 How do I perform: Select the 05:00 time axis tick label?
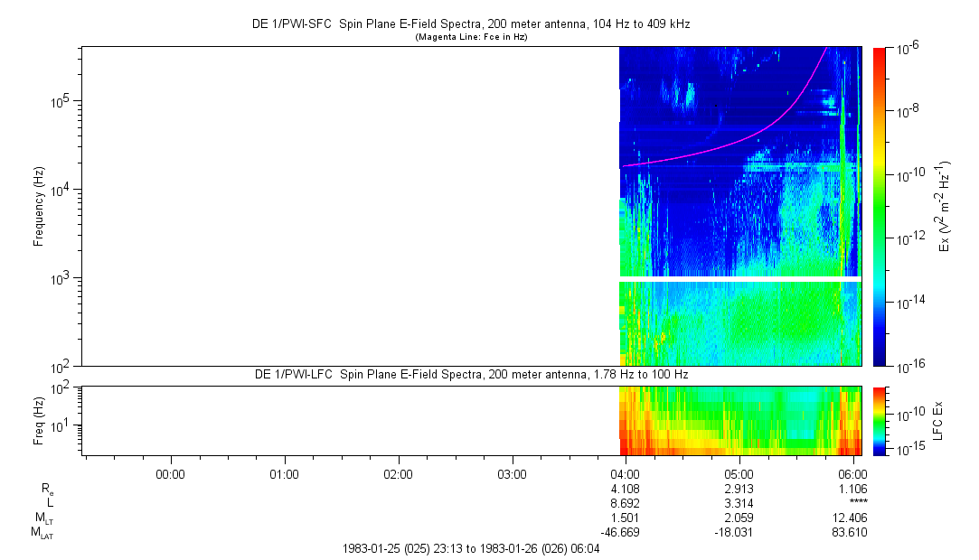(739, 473)
